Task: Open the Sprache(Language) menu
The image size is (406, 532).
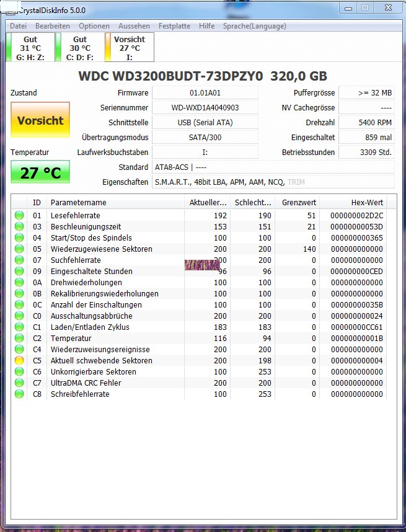Action: coord(254,26)
